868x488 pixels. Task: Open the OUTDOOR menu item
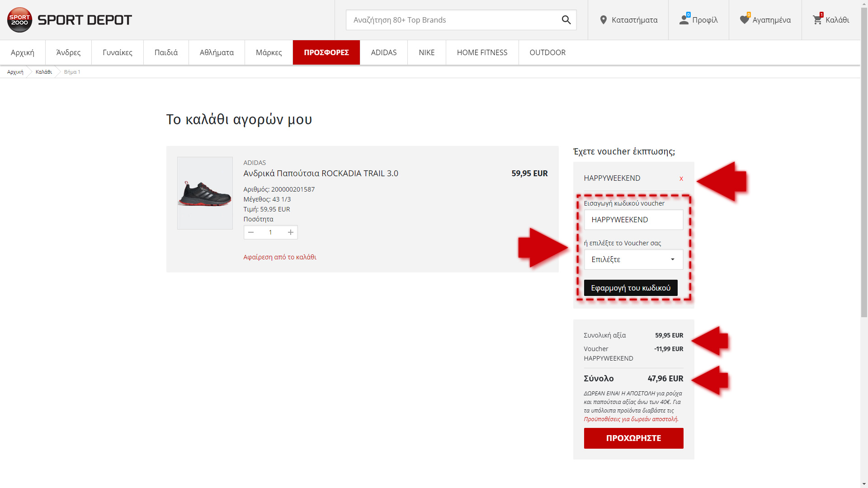click(547, 52)
